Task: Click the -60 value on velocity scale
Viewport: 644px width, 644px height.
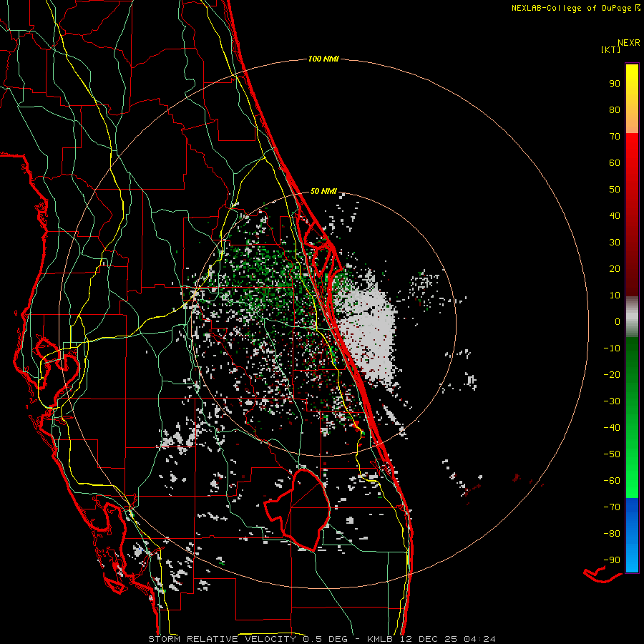Action: 612,481
